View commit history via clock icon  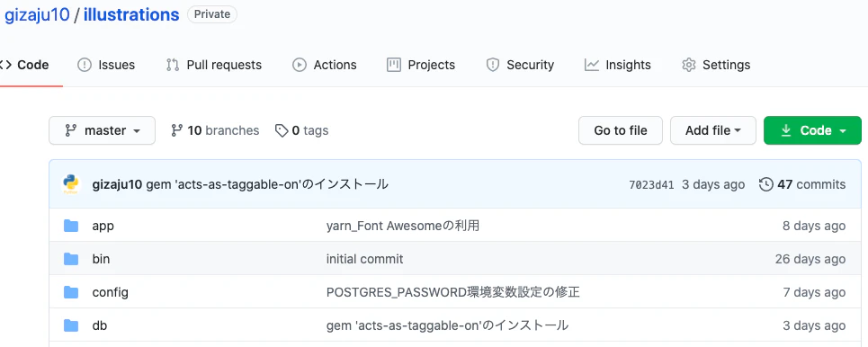[x=766, y=184]
